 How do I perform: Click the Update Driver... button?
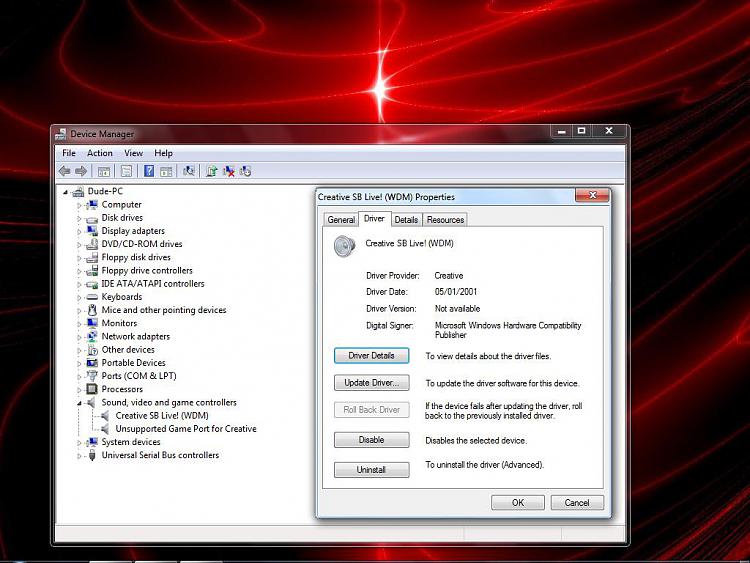point(372,383)
